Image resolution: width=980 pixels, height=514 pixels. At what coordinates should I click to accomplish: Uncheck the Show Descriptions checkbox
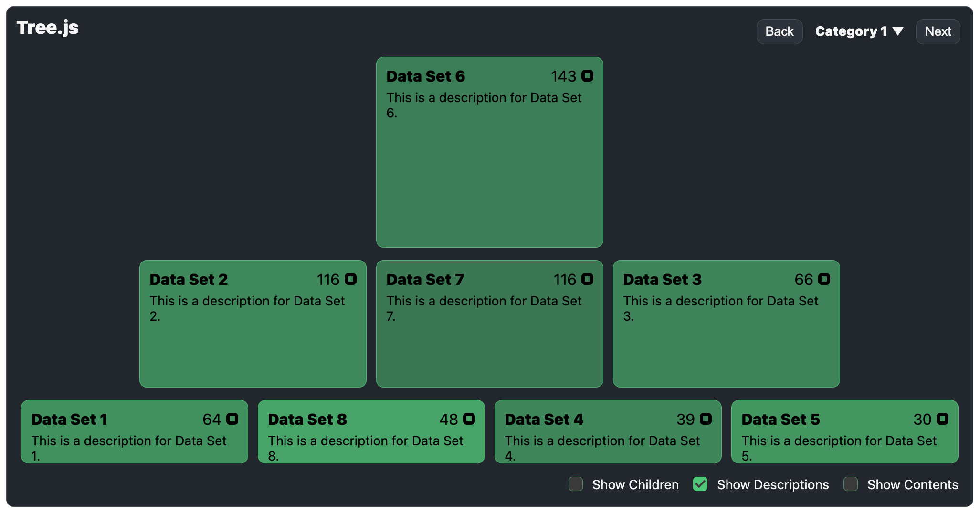pyautogui.click(x=700, y=484)
